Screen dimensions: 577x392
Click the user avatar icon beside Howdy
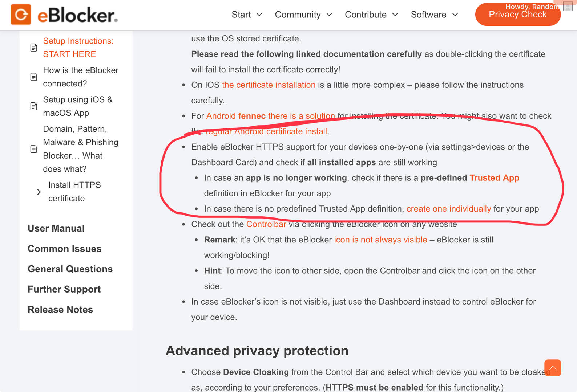568,7
